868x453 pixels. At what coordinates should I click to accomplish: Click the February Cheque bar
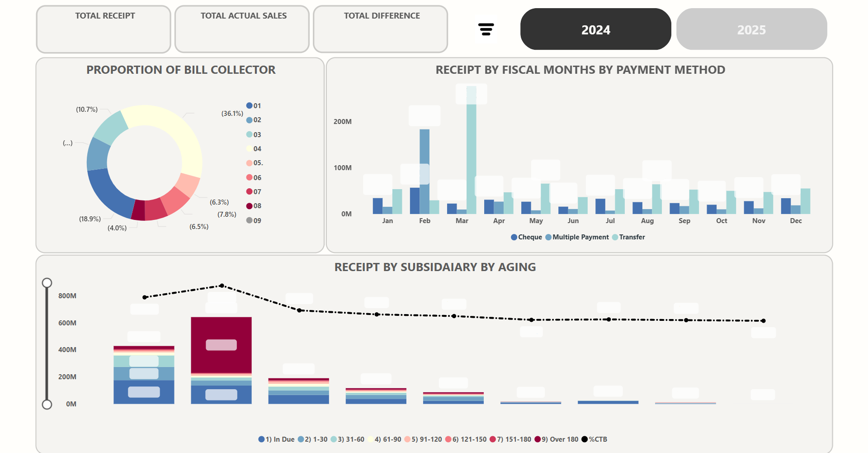click(415, 201)
